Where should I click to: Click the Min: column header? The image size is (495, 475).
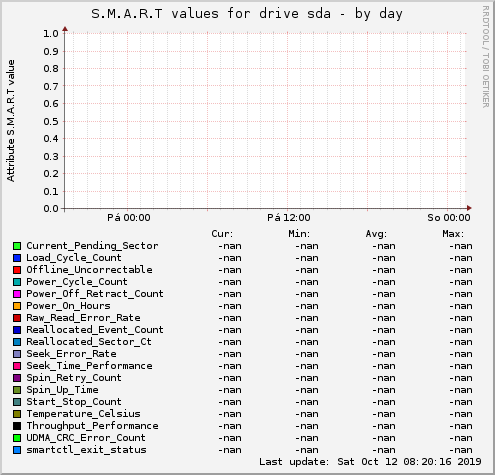pos(299,234)
